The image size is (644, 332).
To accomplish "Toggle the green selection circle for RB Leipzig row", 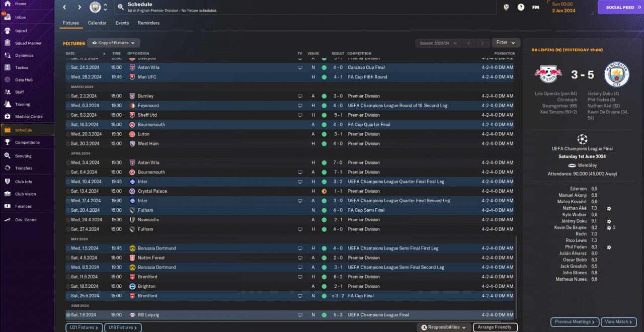I will [68, 315].
